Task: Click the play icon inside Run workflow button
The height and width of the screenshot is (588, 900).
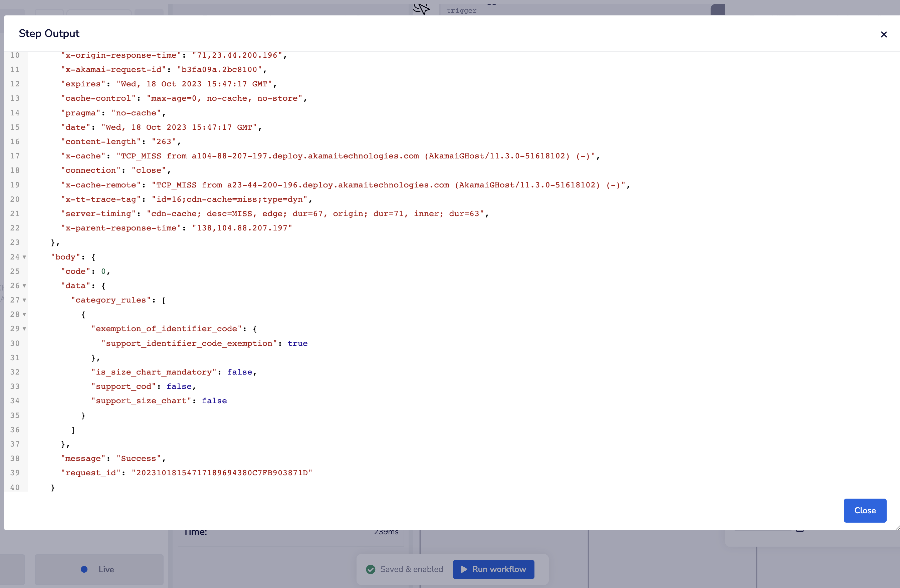Action: (x=464, y=569)
